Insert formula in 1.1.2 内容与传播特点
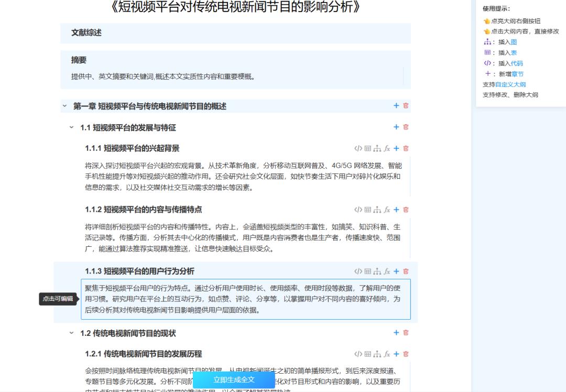Image resolution: width=566 pixels, height=392 pixels. 387,210
